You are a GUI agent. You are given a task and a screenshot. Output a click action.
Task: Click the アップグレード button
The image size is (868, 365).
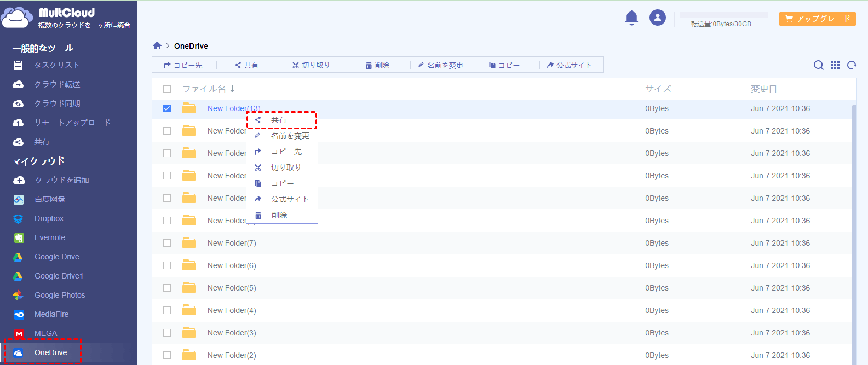click(818, 19)
